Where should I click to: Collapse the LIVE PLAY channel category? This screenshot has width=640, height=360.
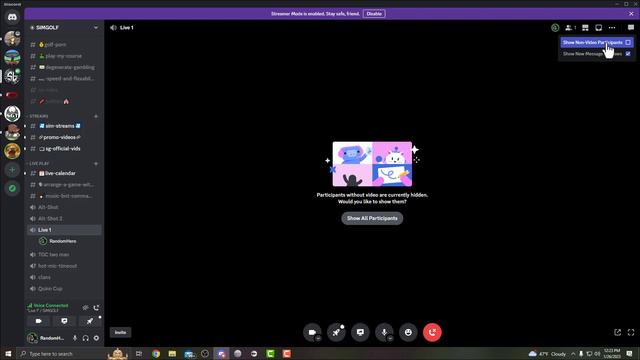click(x=39, y=164)
